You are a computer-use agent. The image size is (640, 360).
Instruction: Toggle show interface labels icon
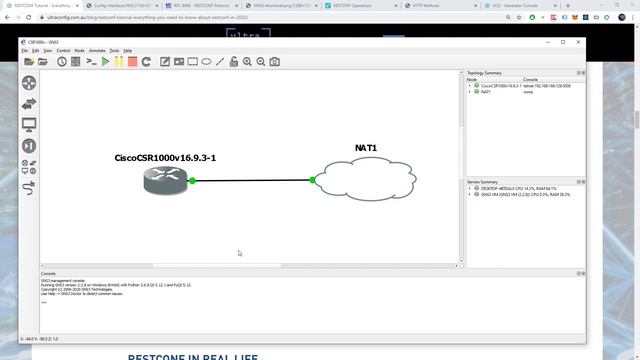click(76, 62)
